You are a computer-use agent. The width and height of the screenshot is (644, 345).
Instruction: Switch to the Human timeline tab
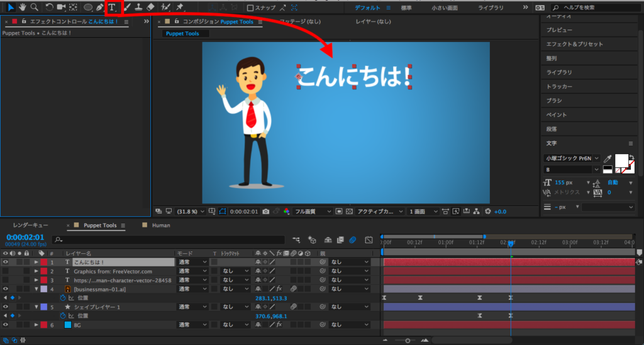coord(160,226)
